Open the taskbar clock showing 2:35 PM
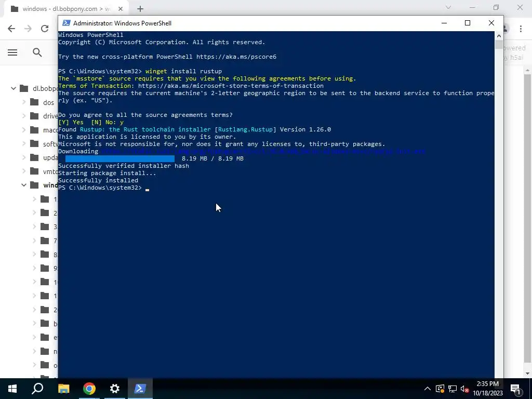Image resolution: width=532 pixels, height=399 pixels. pyautogui.click(x=487, y=389)
